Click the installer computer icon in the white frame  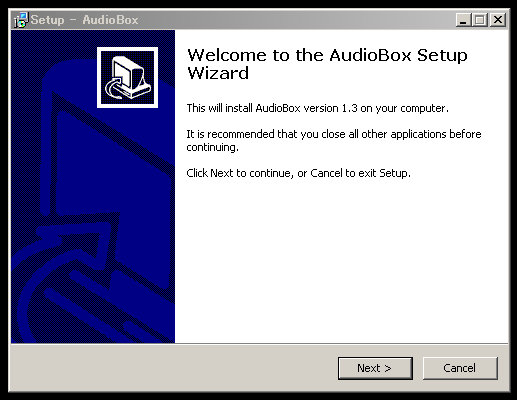click(127, 77)
